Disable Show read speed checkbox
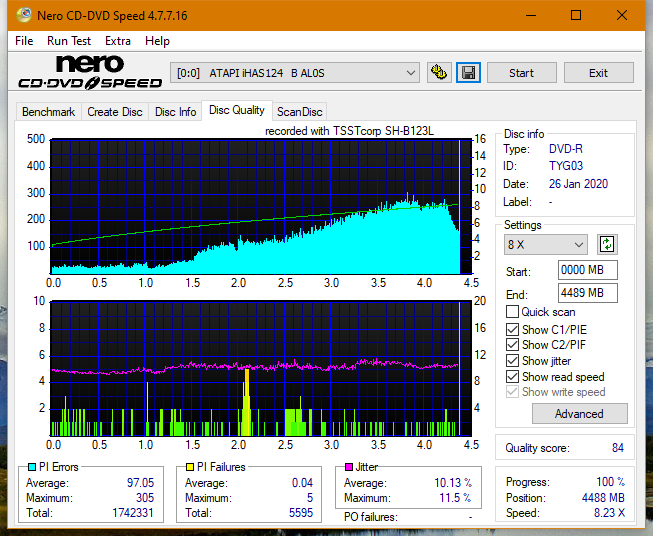Viewport: 653px width, 536px height. [x=512, y=376]
